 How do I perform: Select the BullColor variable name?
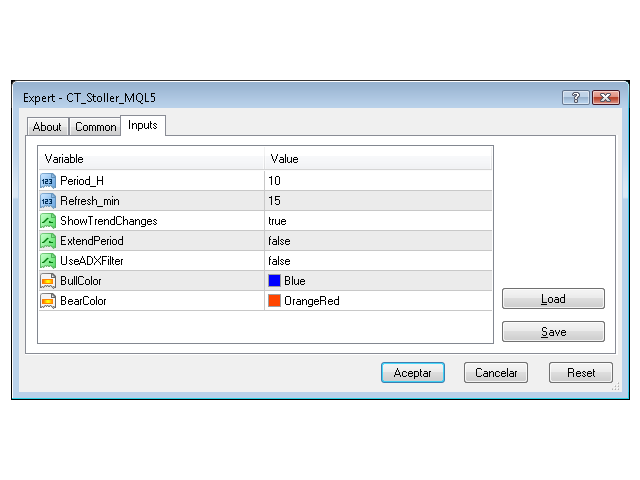point(80,281)
